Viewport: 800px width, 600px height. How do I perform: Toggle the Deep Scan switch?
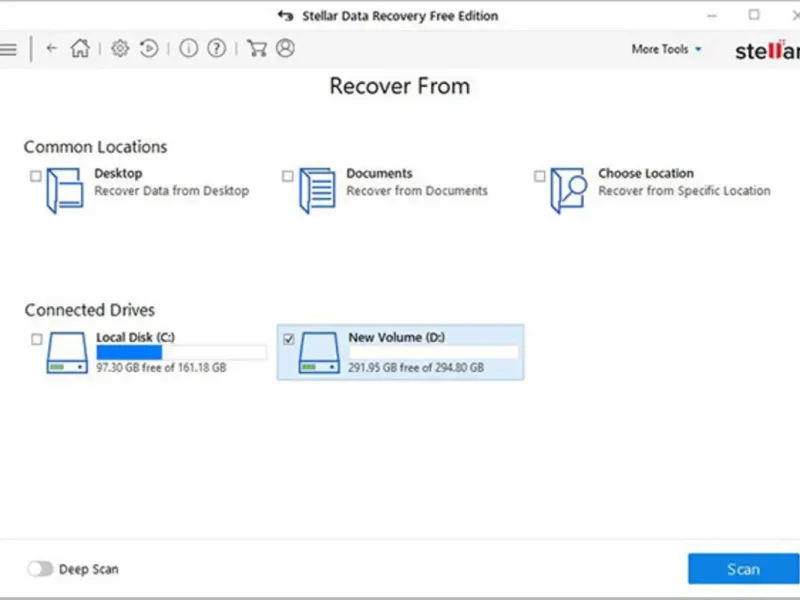coord(40,568)
